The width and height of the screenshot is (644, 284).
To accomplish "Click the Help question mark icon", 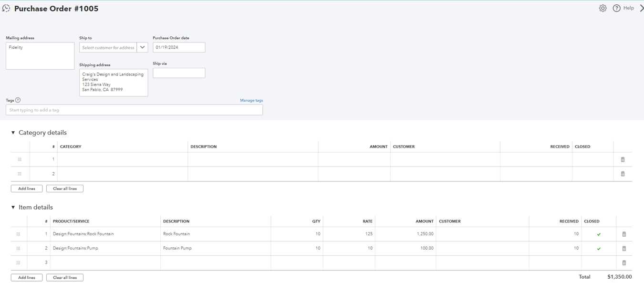I will (x=616, y=8).
